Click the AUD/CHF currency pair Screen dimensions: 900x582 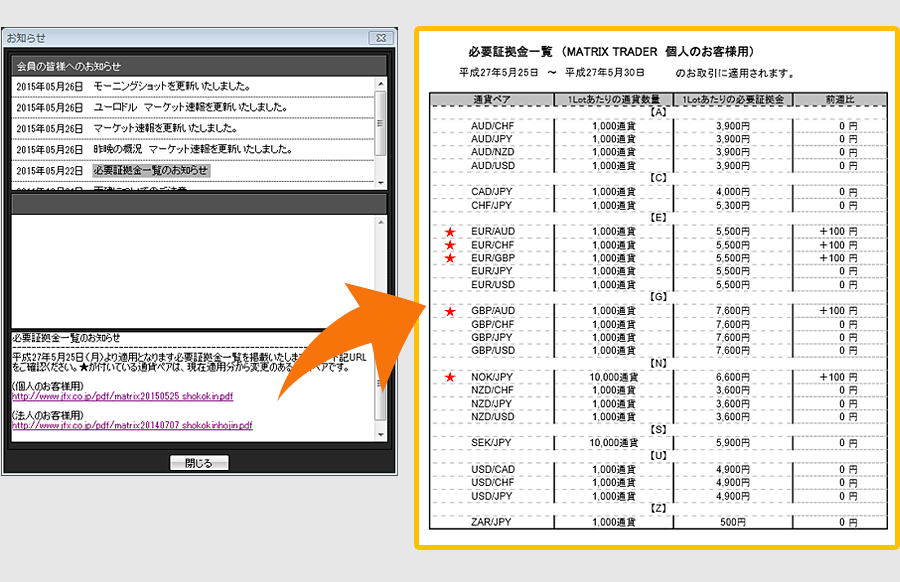tap(492, 126)
